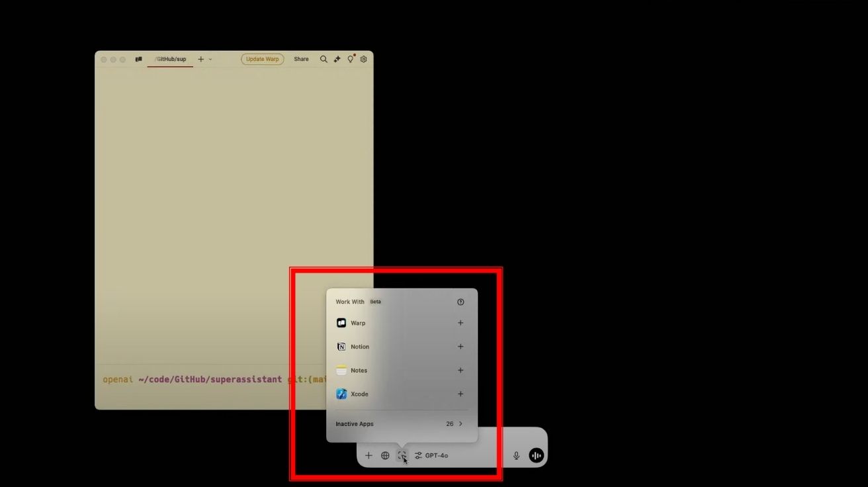Image resolution: width=868 pixels, height=487 pixels.
Task: Add Notion with its plus button
Action: [460, 347]
